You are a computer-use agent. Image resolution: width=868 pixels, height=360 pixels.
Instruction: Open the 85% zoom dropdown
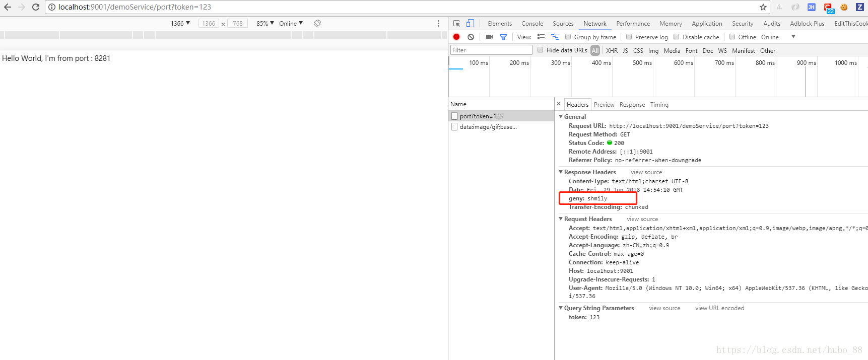pyautogui.click(x=265, y=23)
